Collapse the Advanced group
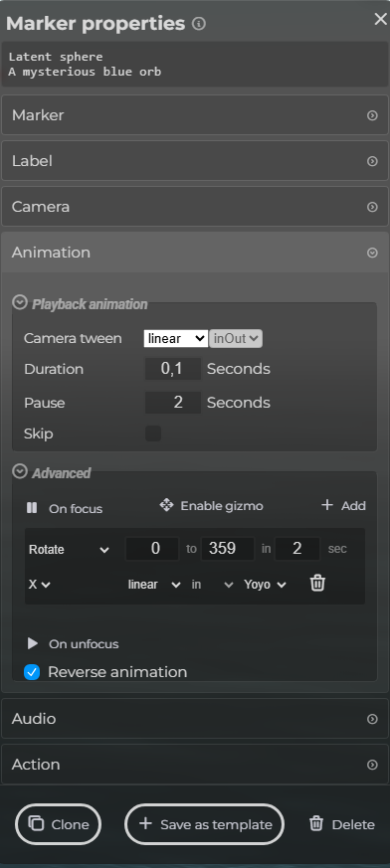 pyautogui.click(x=20, y=471)
